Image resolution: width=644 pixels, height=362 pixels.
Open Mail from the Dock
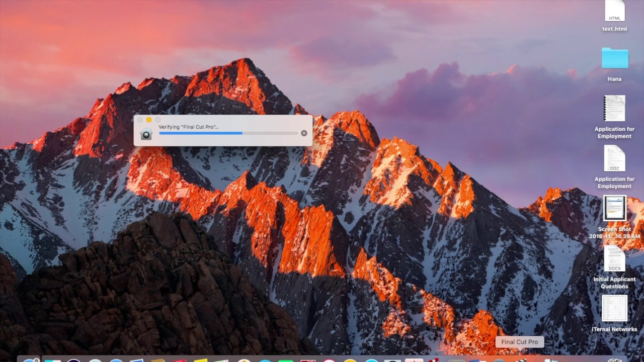pyautogui.click(x=136, y=359)
